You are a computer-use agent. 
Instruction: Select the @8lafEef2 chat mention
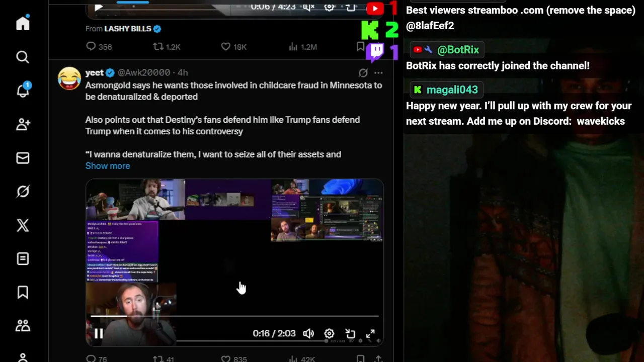[430, 26]
